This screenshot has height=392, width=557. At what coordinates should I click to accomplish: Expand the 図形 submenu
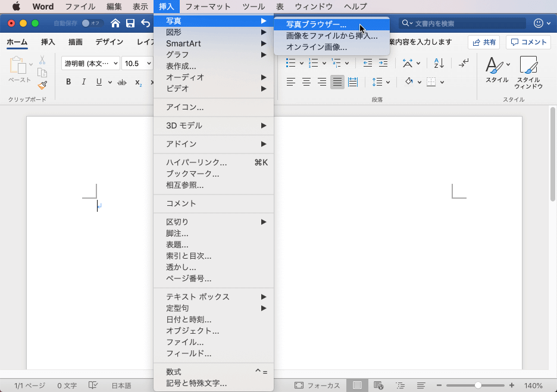coord(214,32)
